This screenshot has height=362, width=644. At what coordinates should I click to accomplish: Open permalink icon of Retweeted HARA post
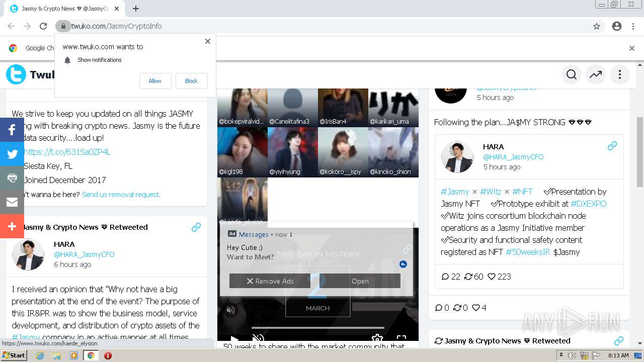click(196, 227)
